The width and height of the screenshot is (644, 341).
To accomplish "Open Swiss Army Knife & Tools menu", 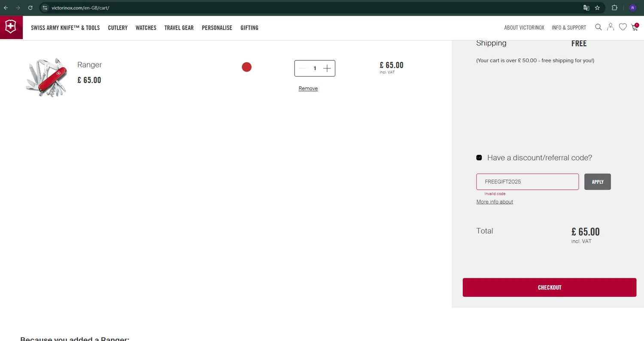I will pos(65,27).
